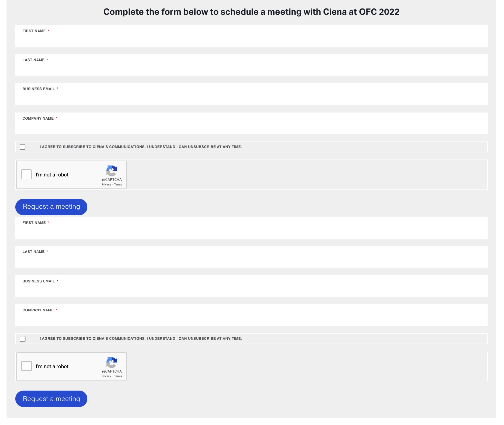
Task: Focus the second form's Business Email field
Action: click(x=251, y=286)
